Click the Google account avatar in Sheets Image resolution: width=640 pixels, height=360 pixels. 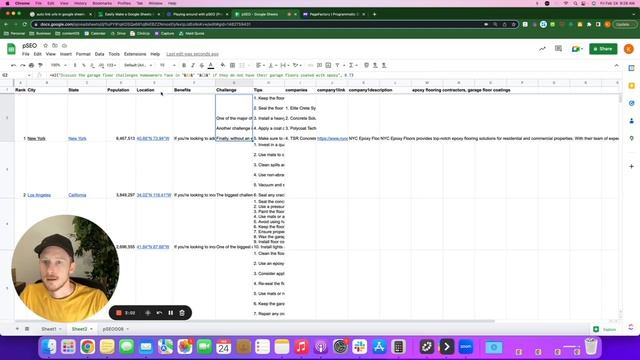coord(629,49)
